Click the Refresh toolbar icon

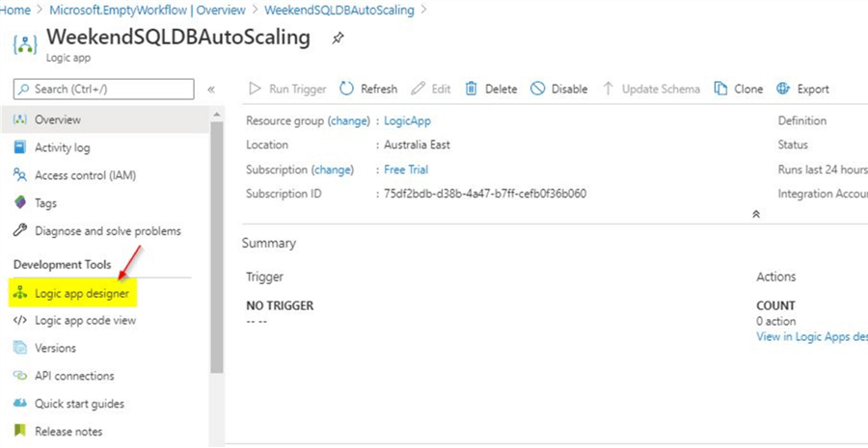347,89
